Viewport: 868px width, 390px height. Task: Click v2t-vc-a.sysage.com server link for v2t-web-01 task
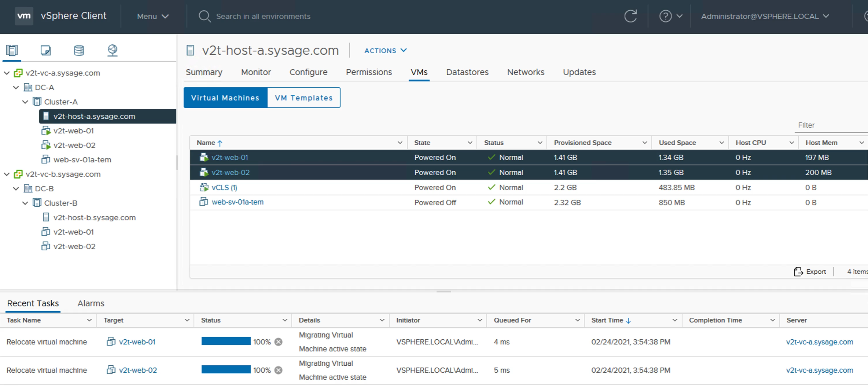tap(819, 342)
